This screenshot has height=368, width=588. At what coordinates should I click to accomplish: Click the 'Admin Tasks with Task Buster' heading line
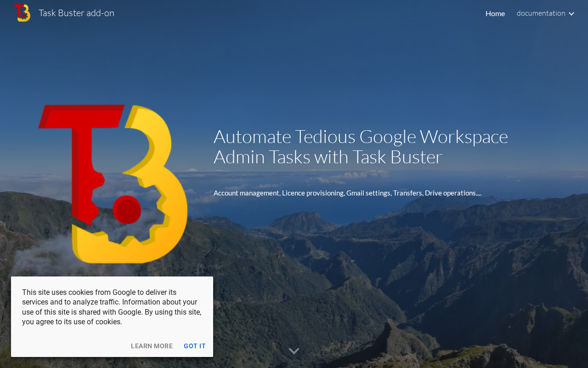(x=328, y=157)
